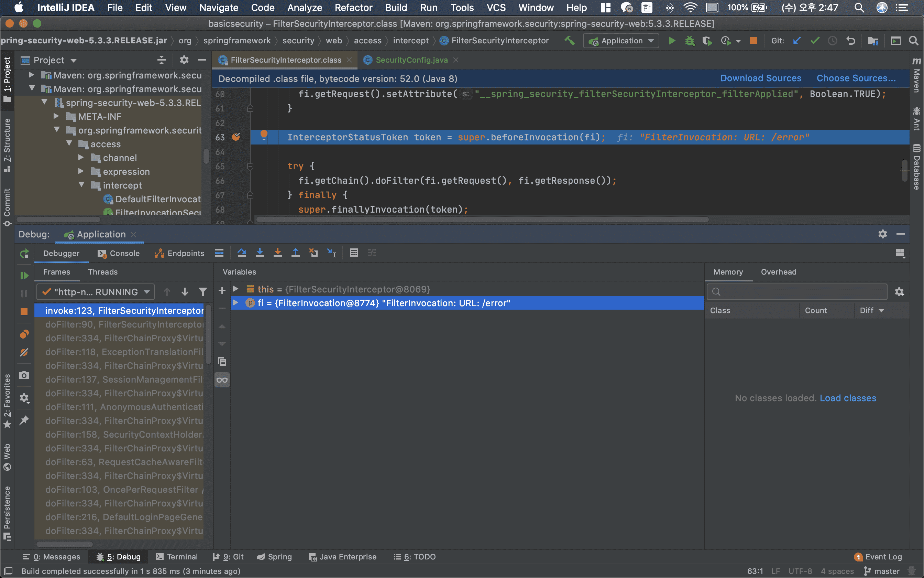Run with Coverage icon in top toolbar
Image resolution: width=924 pixels, height=578 pixels.
(x=707, y=41)
